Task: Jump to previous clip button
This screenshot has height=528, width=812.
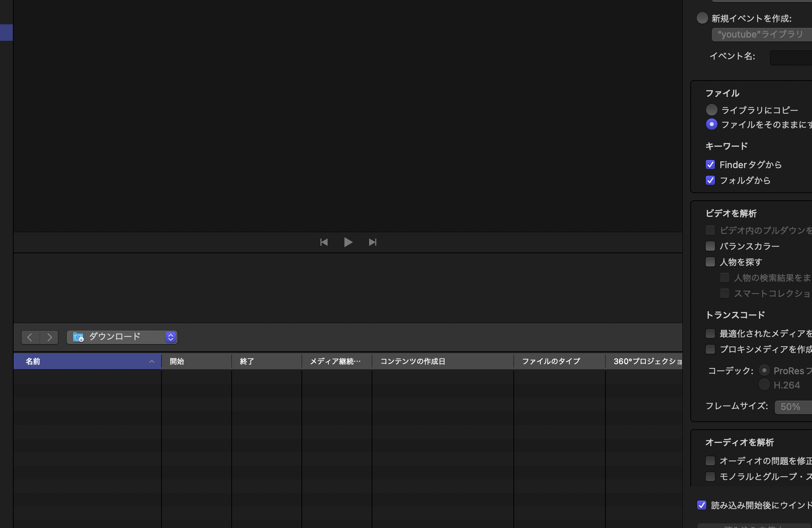Action: 324,242
